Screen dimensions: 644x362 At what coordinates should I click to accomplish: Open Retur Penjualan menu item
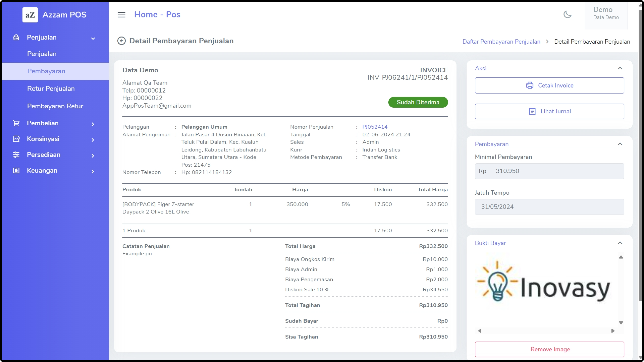coord(51,88)
